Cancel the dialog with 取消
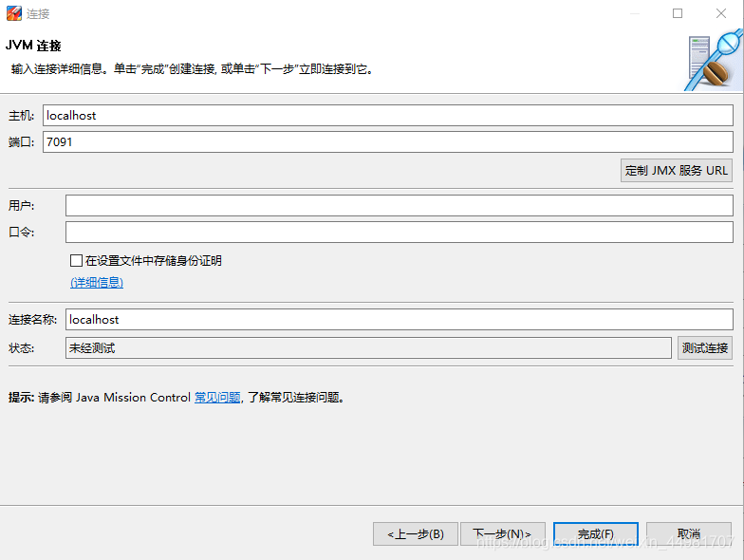This screenshot has width=744, height=560. (x=689, y=533)
